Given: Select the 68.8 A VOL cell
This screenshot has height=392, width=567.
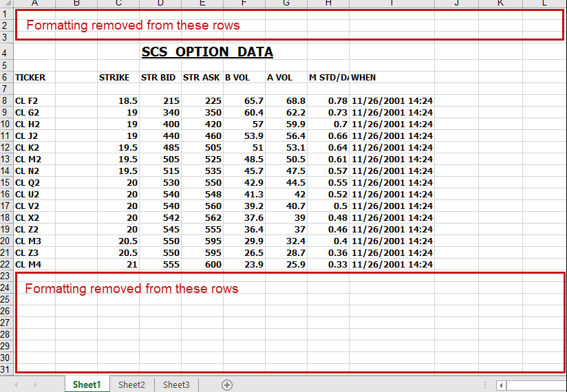Looking at the screenshot, I should pyautogui.click(x=286, y=101).
